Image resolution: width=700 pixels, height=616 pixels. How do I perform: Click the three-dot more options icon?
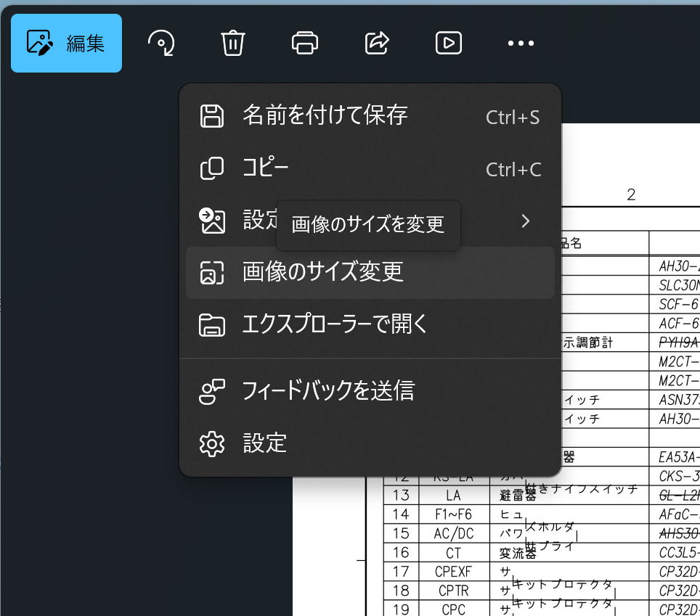(521, 44)
